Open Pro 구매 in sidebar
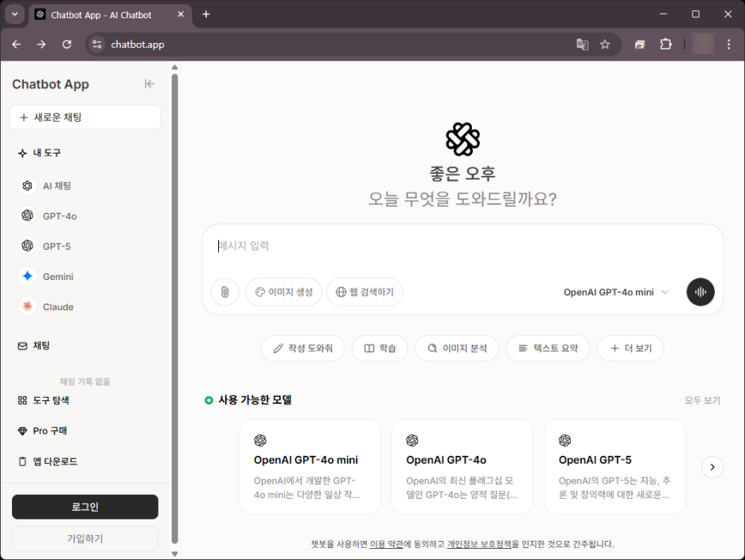Image resolution: width=745 pixels, height=560 pixels. (x=42, y=431)
